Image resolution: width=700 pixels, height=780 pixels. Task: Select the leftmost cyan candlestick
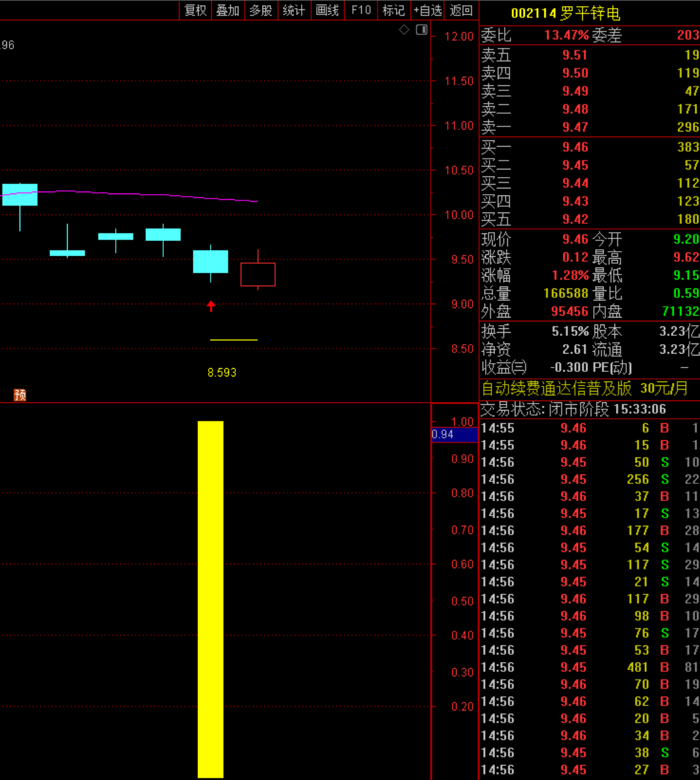(x=20, y=195)
